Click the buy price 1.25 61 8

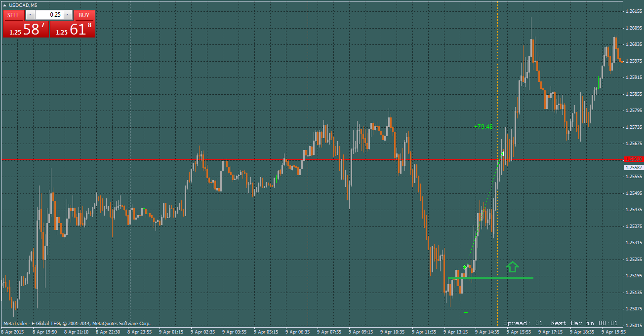[73, 29]
